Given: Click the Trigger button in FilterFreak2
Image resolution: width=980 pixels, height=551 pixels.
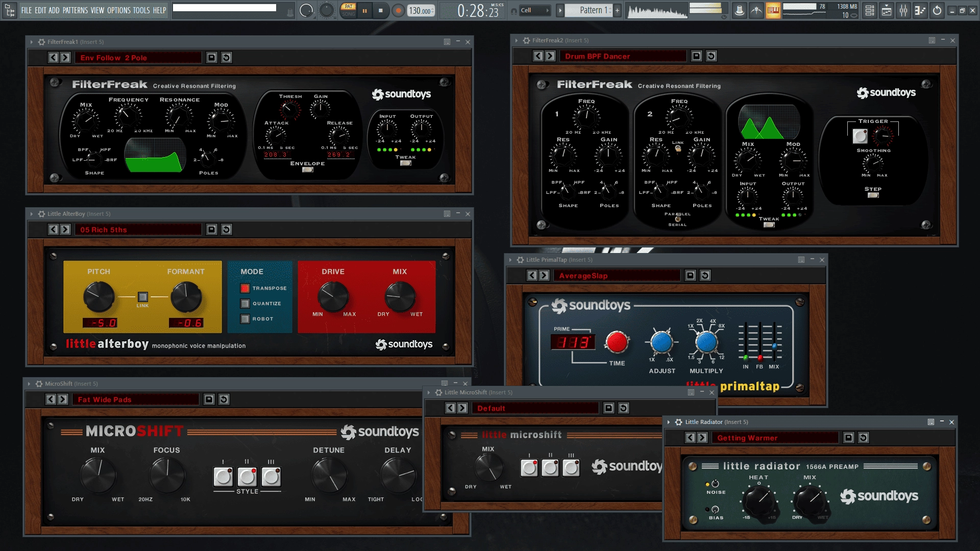Looking at the screenshot, I should click(860, 136).
